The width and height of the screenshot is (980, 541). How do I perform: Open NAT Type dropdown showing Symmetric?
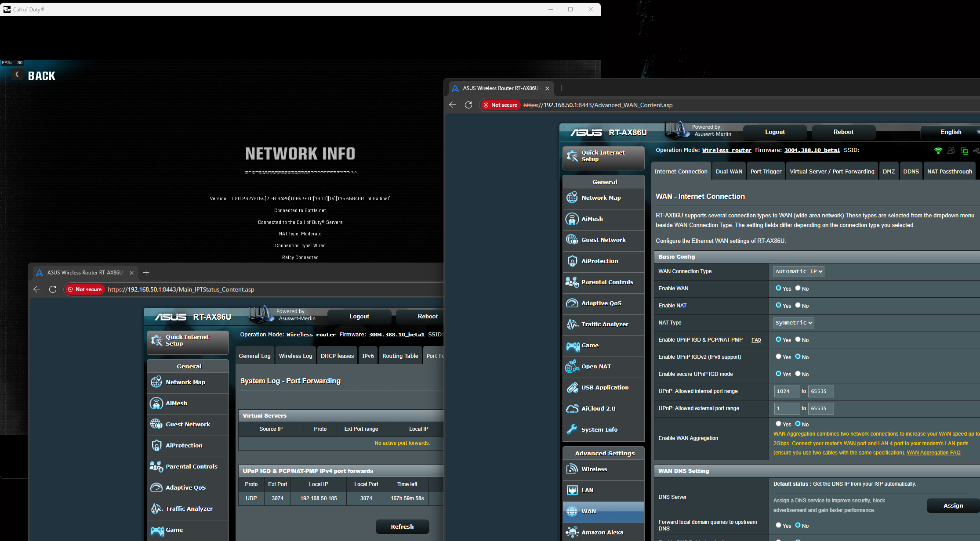(794, 323)
